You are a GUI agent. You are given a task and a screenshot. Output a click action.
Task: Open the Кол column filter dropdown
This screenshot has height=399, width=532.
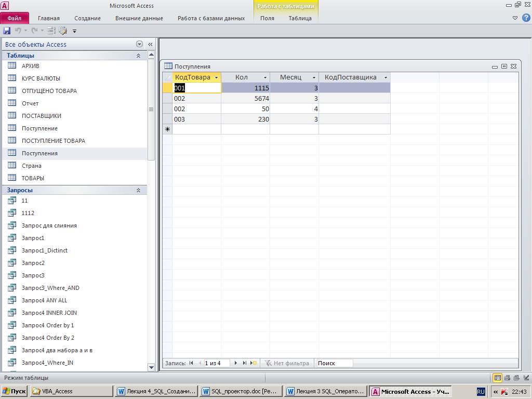pos(265,78)
